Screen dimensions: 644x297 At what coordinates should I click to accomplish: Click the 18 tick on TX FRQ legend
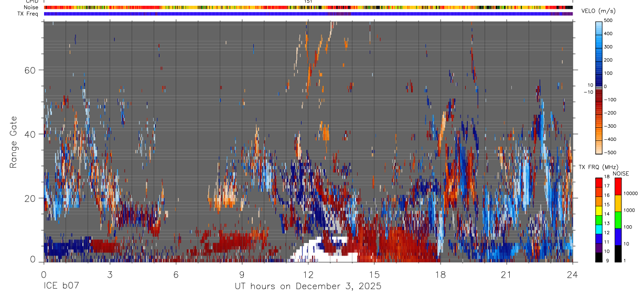(x=607, y=177)
